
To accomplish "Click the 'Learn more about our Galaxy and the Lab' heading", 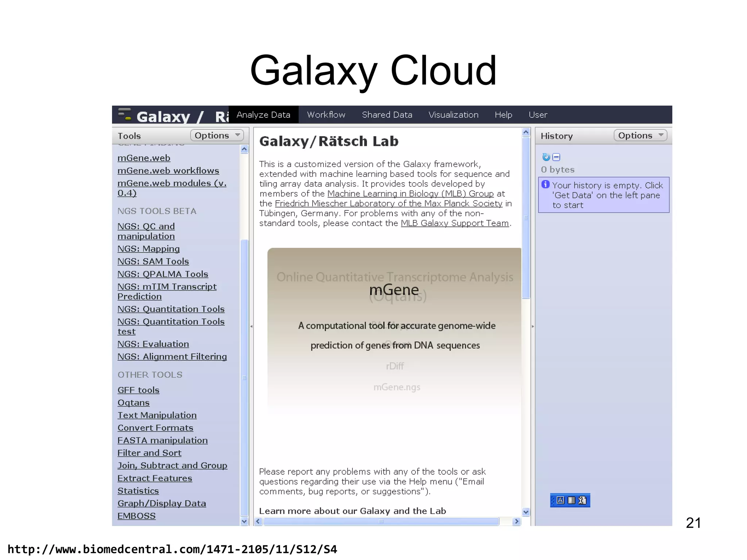I will (x=352, y=511).
